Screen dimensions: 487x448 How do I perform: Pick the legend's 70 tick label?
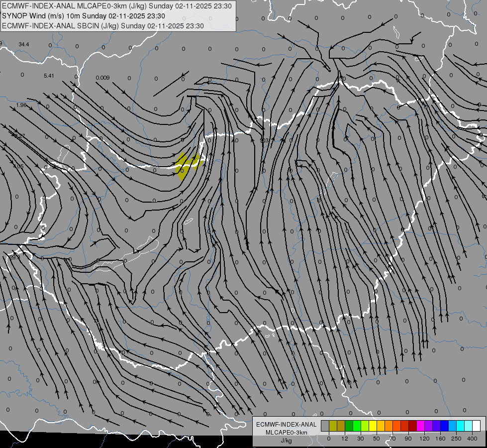point(392,439)
